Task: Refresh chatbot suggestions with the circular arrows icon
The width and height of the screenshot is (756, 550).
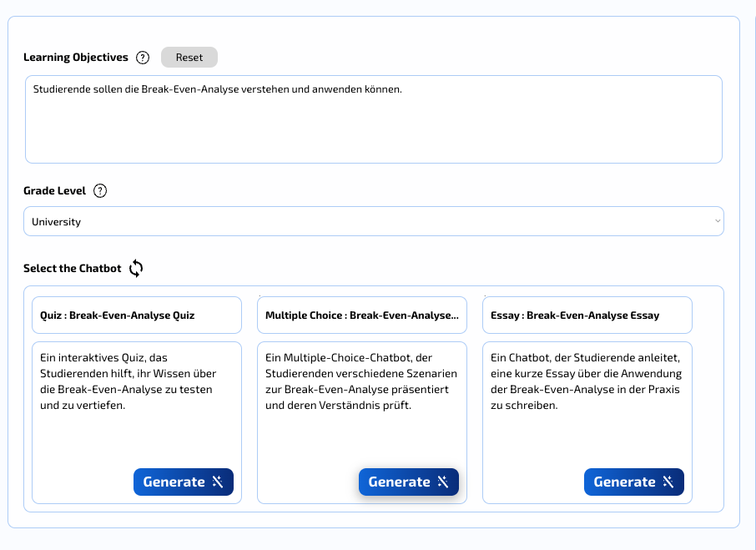Action: tap(136, 268)
